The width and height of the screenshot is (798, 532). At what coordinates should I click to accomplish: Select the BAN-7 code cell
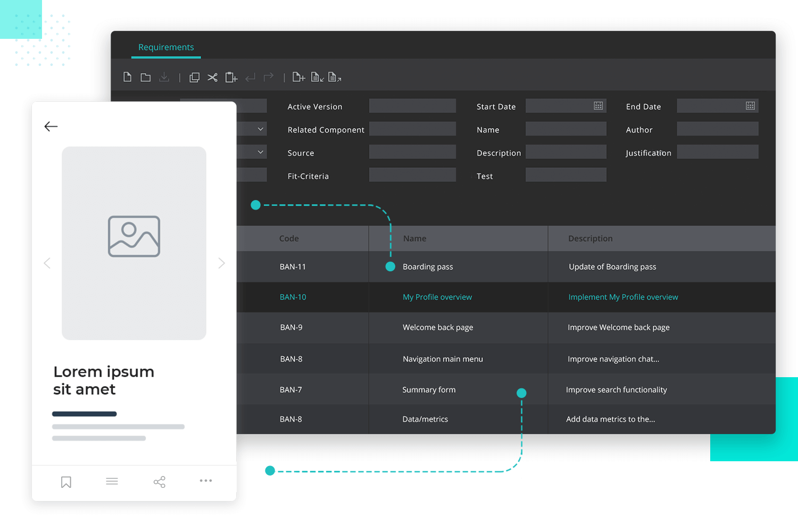coord(290,389)
